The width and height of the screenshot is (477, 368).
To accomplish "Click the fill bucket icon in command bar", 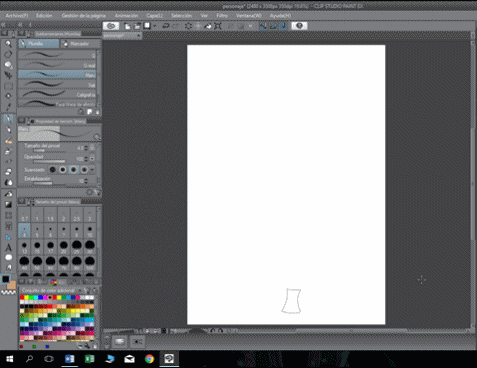I will coord(208,26).
